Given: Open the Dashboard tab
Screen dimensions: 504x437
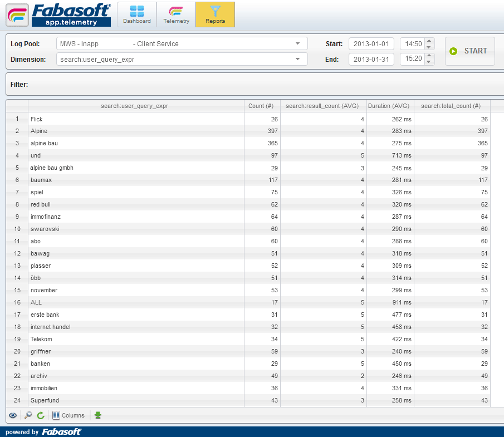Looking at the screenshot, I should tap(137, 14).
